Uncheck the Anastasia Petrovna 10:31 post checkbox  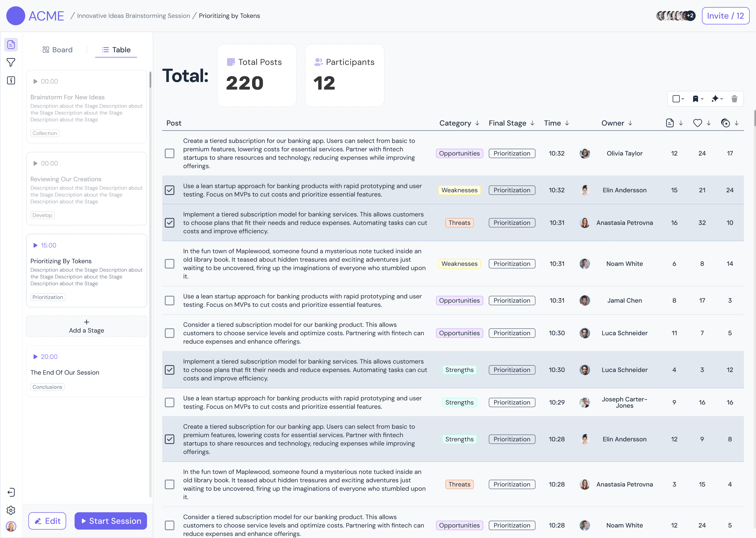click(x=169, y=223)
